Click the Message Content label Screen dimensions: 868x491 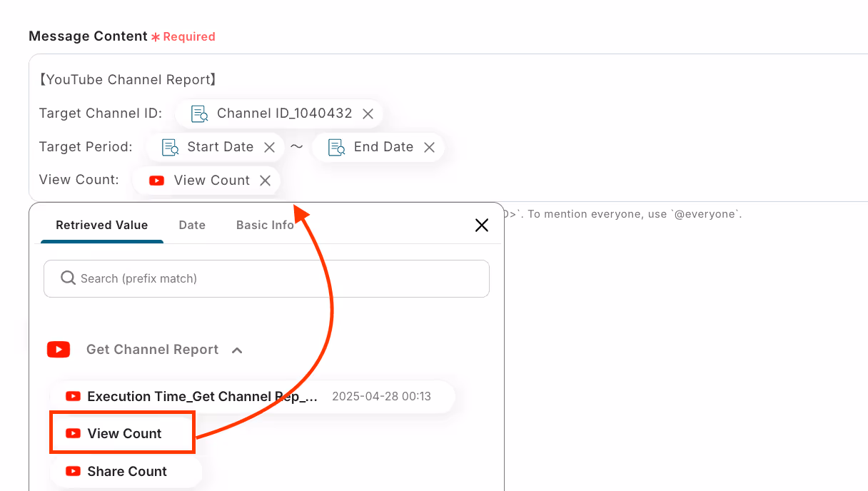click(x=89, y=36)
